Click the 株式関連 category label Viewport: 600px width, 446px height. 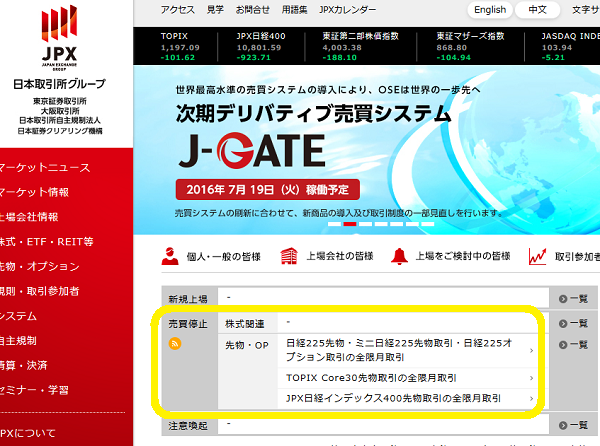[245, 324]
